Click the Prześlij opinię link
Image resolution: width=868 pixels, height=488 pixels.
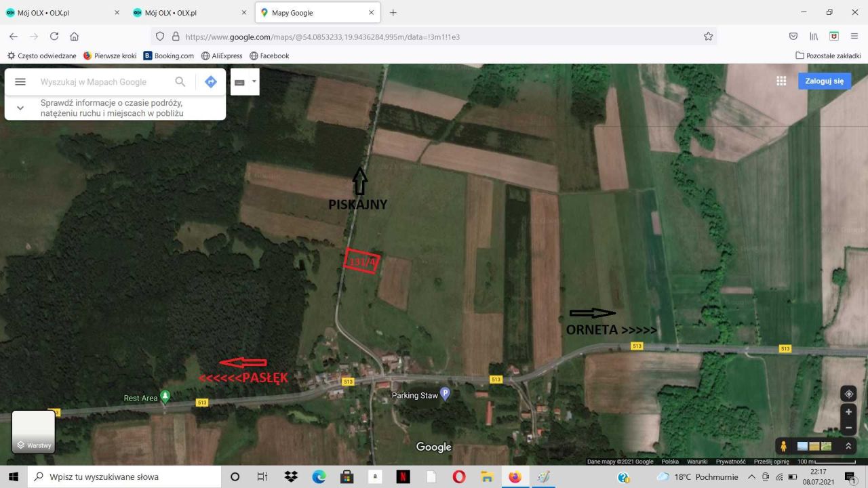772,462
